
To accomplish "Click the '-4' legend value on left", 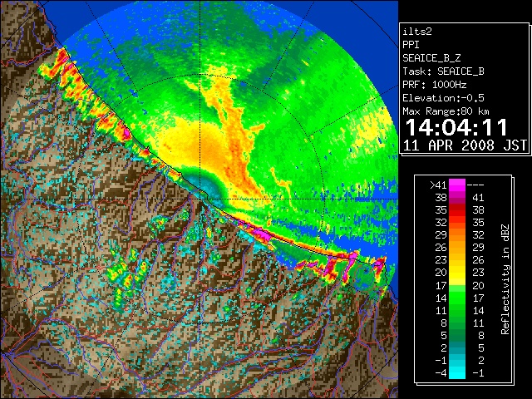I will tap(441, 373).
